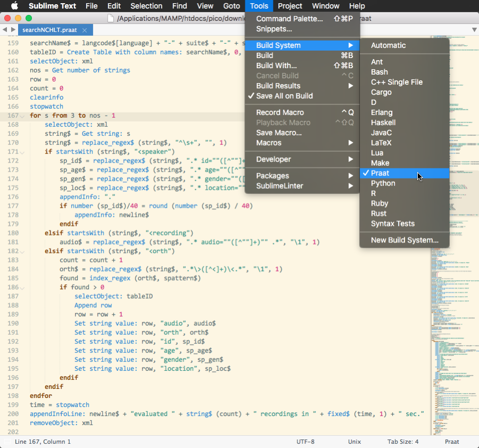The image size is (479, 448).
Task: Click Unix line endings in status bar
Action: (x=354, y=442)
